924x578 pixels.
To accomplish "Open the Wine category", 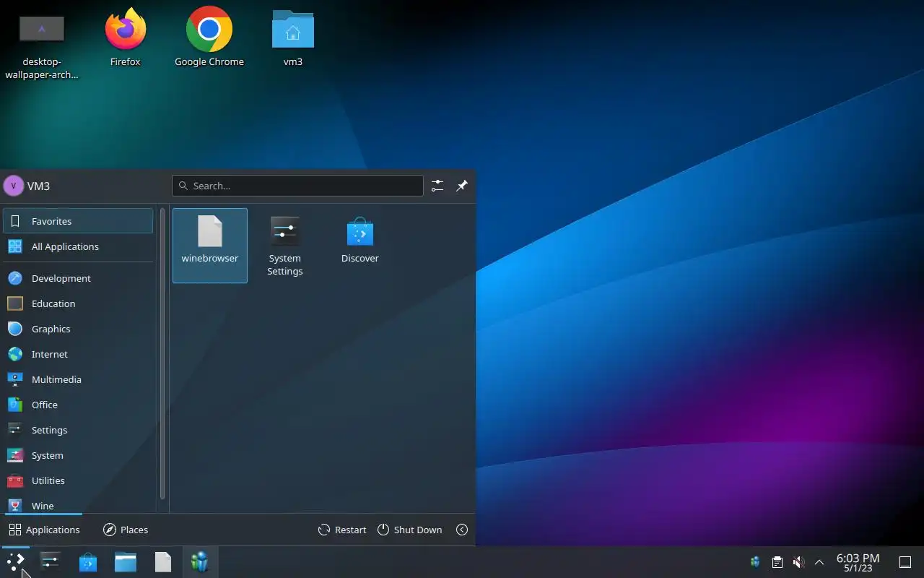I will (x=78, y=504).
